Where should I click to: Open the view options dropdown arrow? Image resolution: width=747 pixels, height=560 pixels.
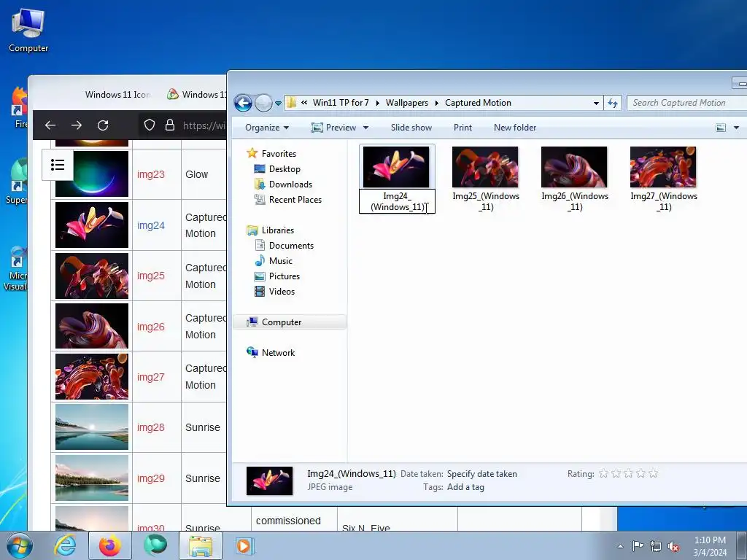[x=737, y=128]
